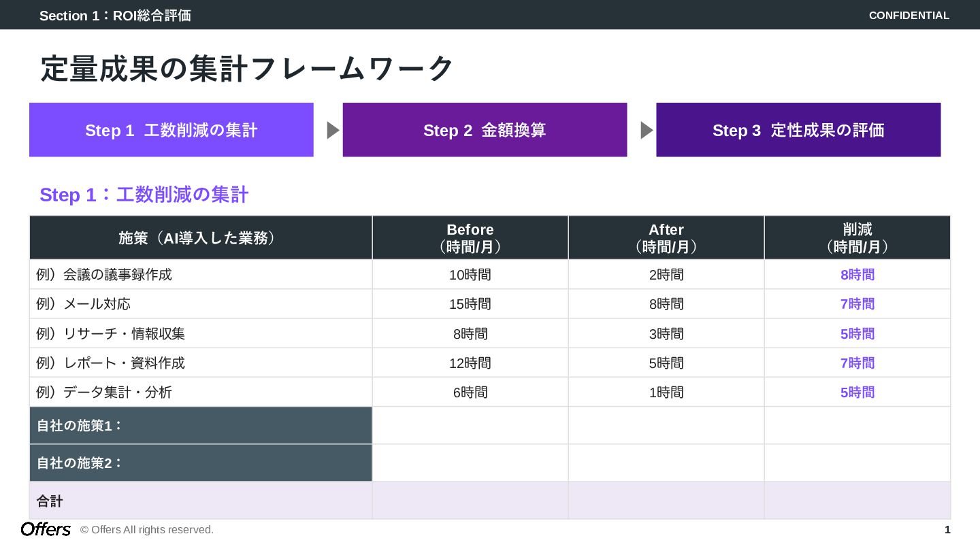Click the 削減 column header

(x=857, y=237)
